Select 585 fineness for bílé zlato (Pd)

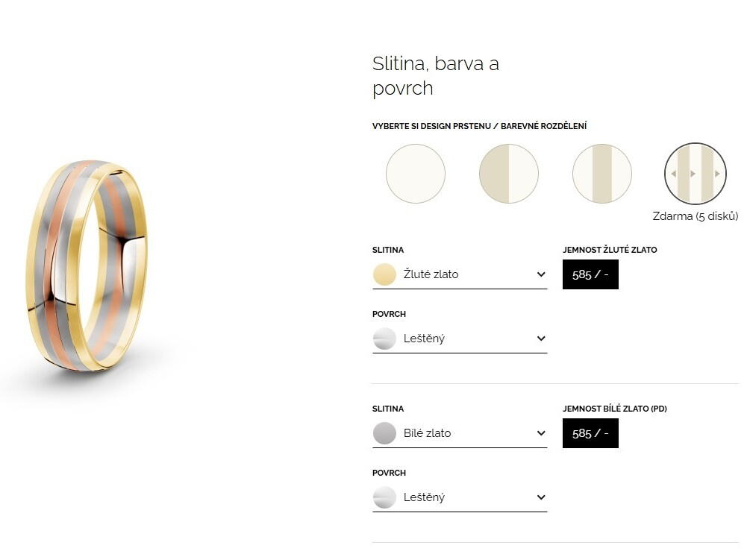590,433
